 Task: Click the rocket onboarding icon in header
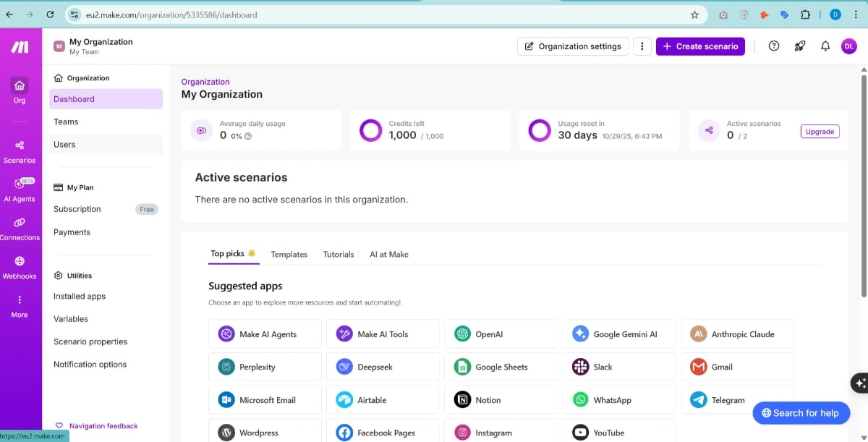click(x=799, y=46)
